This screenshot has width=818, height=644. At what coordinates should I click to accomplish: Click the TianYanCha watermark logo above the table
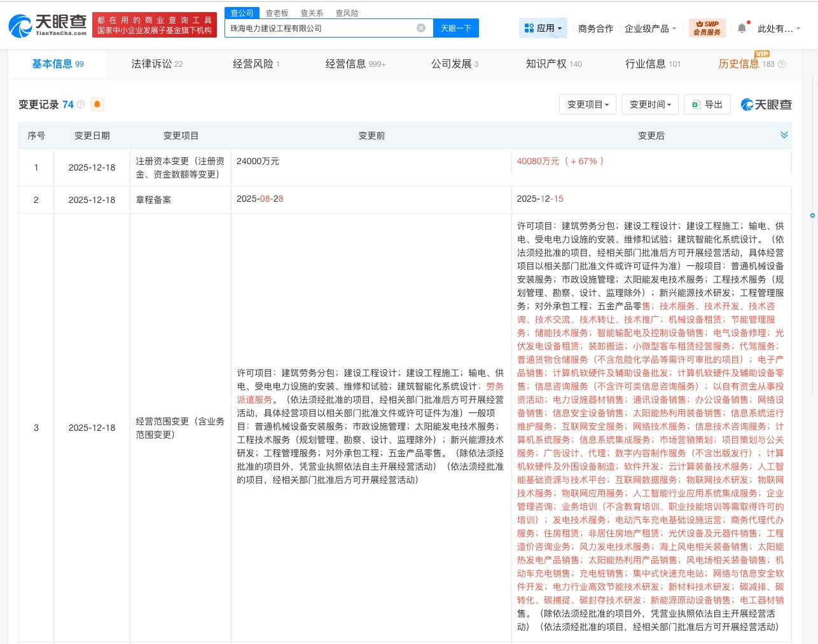tap(766, 104)
